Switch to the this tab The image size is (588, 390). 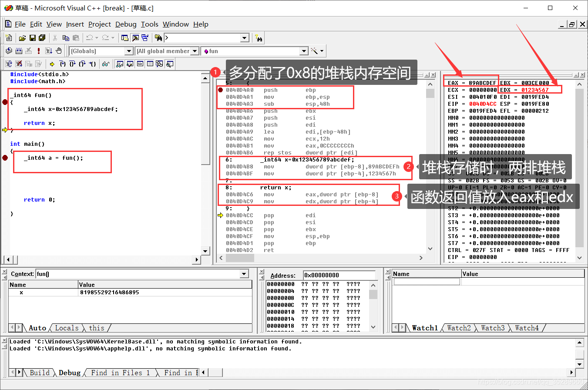[97, 328]
